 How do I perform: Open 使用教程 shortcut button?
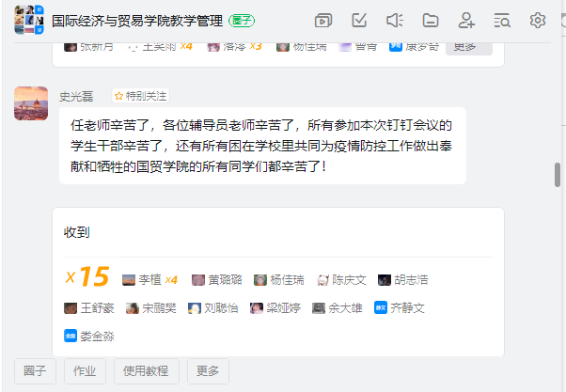click(x=146, y=371)
